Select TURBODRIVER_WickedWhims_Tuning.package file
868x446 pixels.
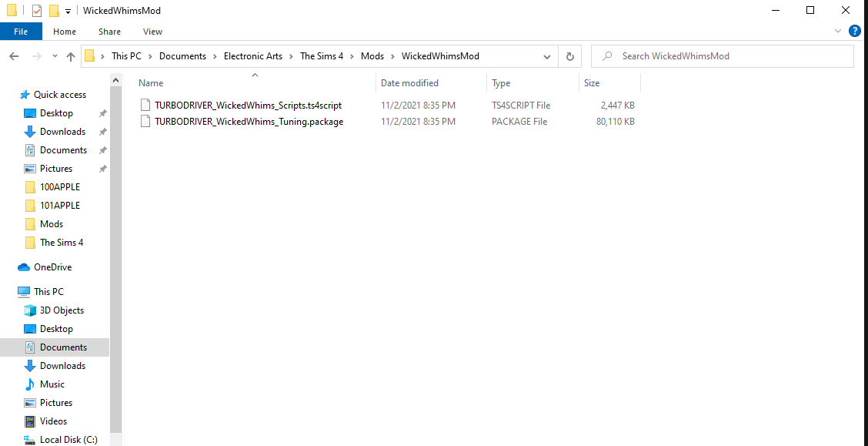click(249, 122)
